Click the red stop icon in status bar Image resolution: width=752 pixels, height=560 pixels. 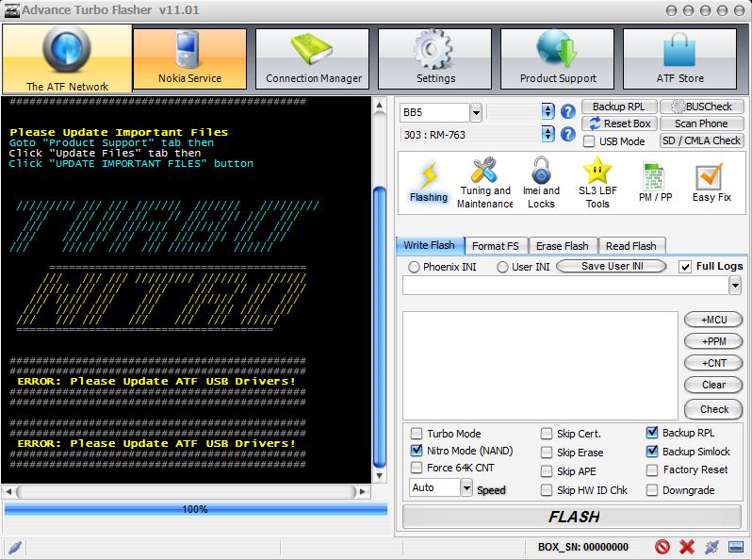[x=662, y=547]
